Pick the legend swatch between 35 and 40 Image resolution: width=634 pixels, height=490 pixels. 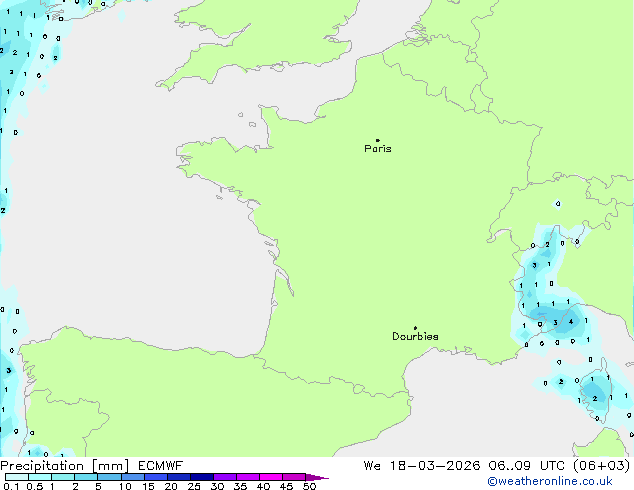coord(248,477)
